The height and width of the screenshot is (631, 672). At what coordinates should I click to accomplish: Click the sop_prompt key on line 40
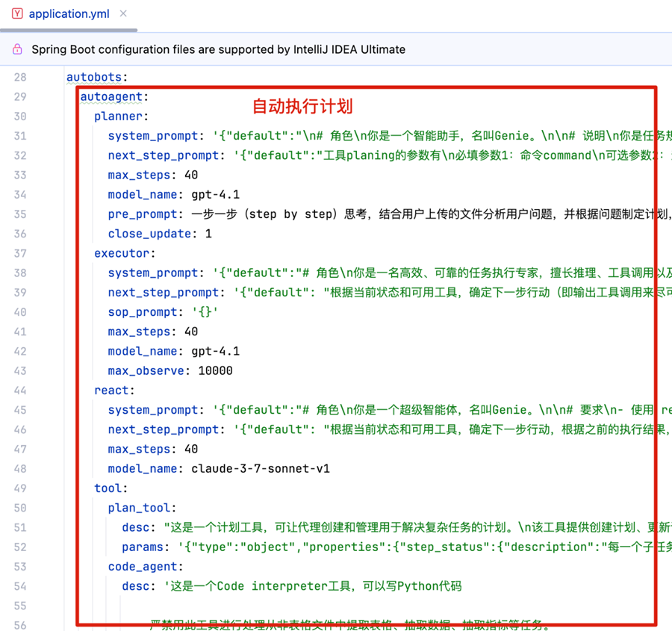(143, 312)
